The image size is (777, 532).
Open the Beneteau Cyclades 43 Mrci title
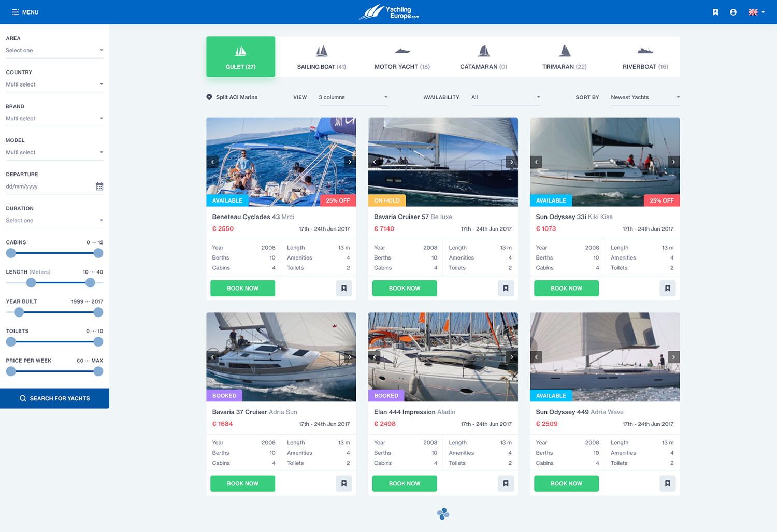pyautogui.click(x=253, y=217)
